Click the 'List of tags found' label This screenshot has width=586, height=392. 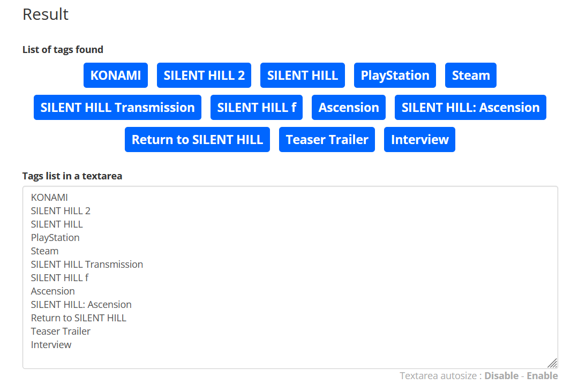(63, 50)
